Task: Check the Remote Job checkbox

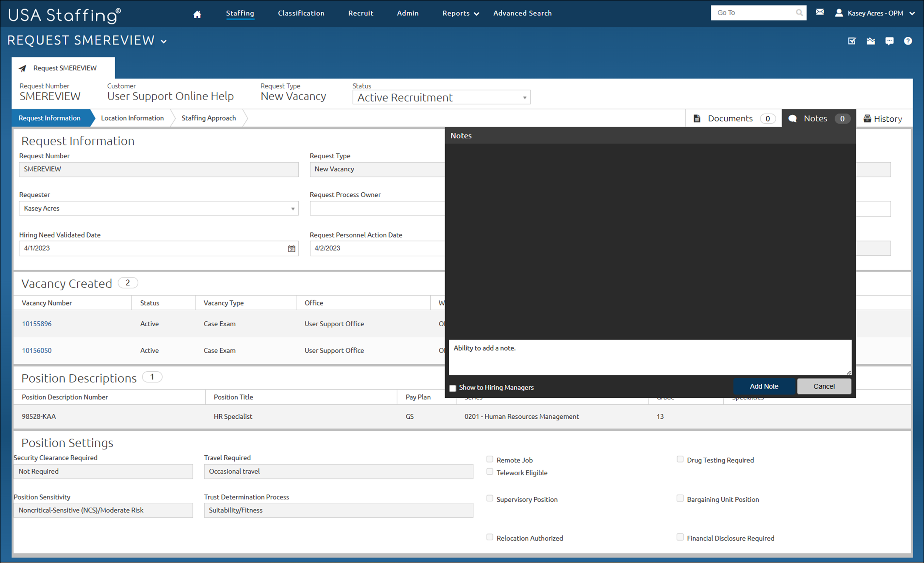Action: [490, 459]
